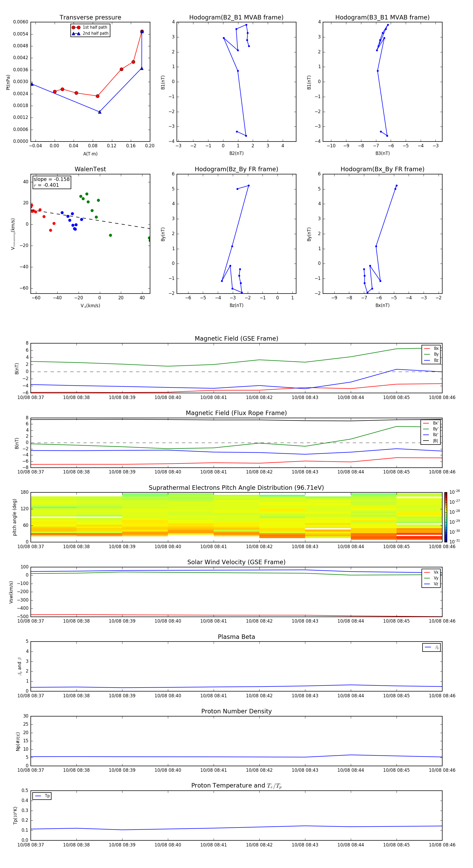473x868 pixels.
Task: Click the colorbar's bottom tick label, ten to the minus 31
Action: click(x=455, y=542)
